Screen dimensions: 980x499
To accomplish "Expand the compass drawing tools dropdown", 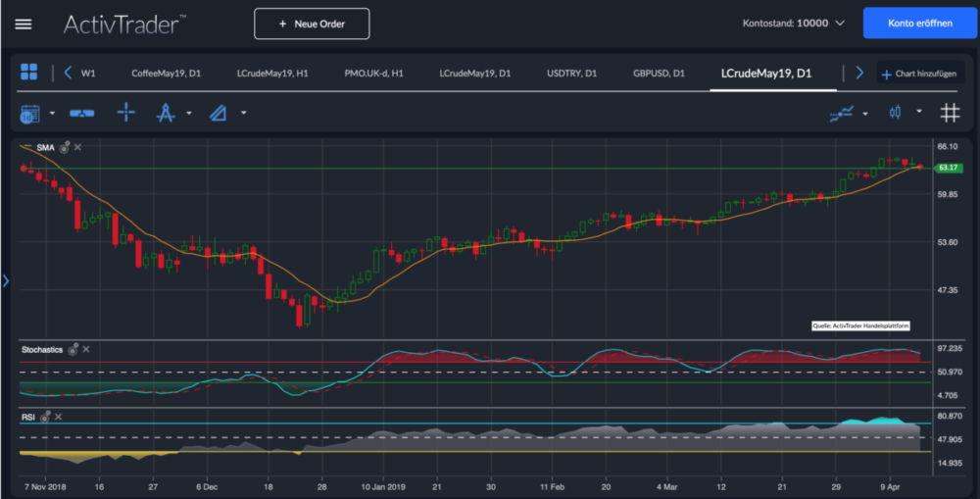I will tap(189, 113).
